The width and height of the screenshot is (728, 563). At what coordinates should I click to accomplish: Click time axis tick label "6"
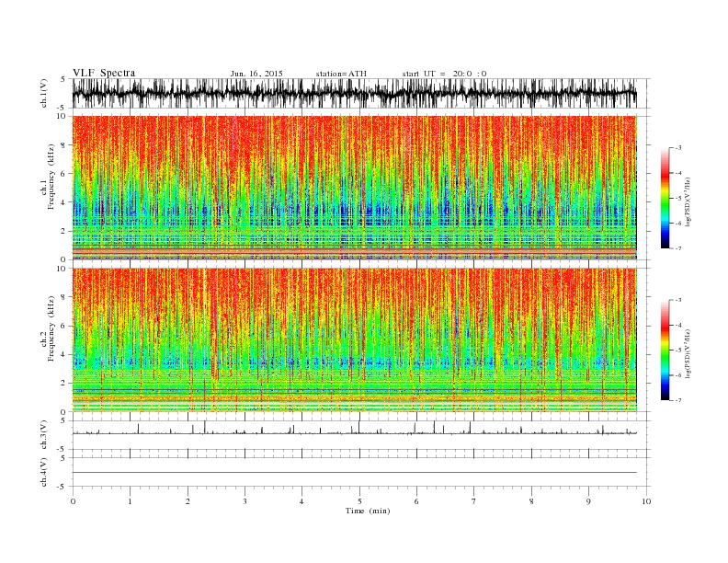[416, 501]
